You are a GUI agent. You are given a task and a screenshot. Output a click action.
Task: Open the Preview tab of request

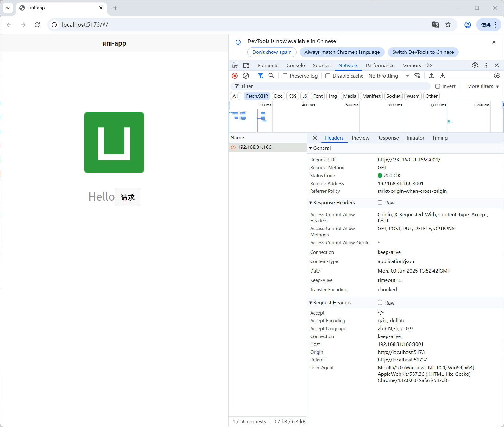(360, 138)
